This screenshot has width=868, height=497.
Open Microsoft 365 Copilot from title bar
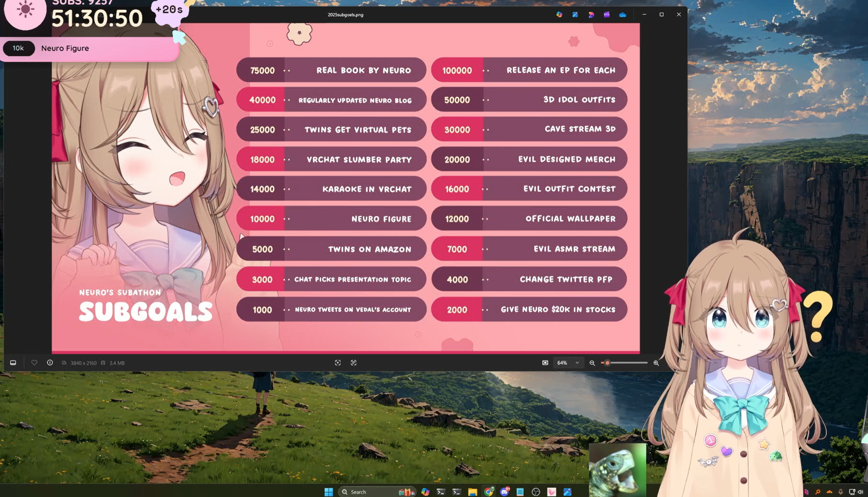point(559,15)
